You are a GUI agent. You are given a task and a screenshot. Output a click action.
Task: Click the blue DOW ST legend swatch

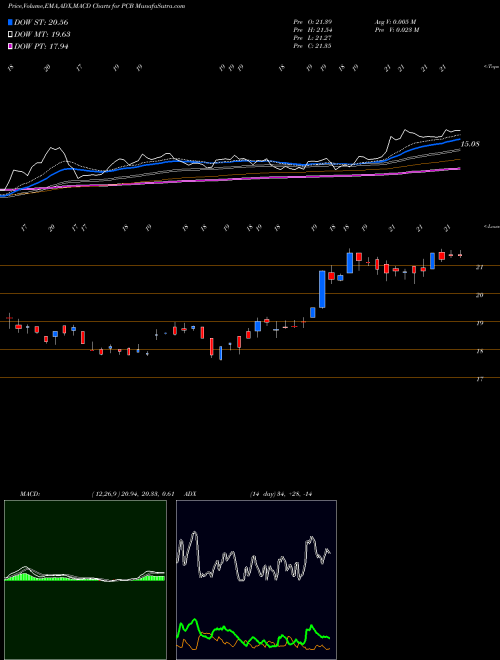click(x=11, y=22)
